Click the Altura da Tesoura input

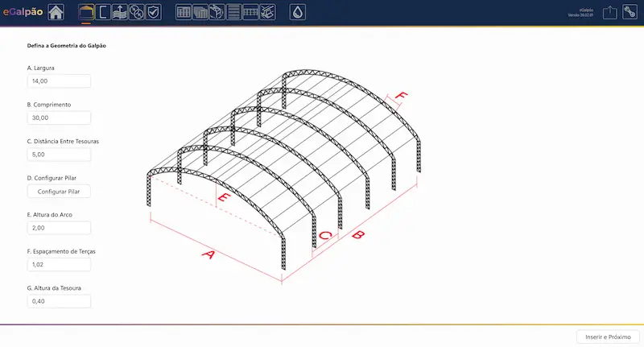(59, 301)
